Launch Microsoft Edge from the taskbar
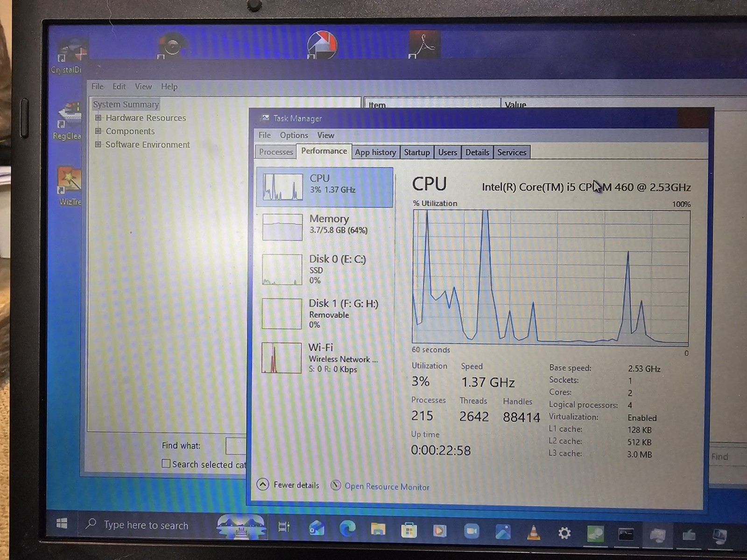This screenshot has width=747, height=560. point(347,529)
